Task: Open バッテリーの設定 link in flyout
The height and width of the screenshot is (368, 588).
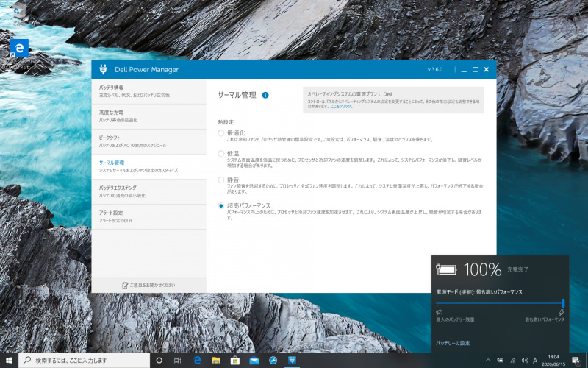Action: click(x=453, y=343)
